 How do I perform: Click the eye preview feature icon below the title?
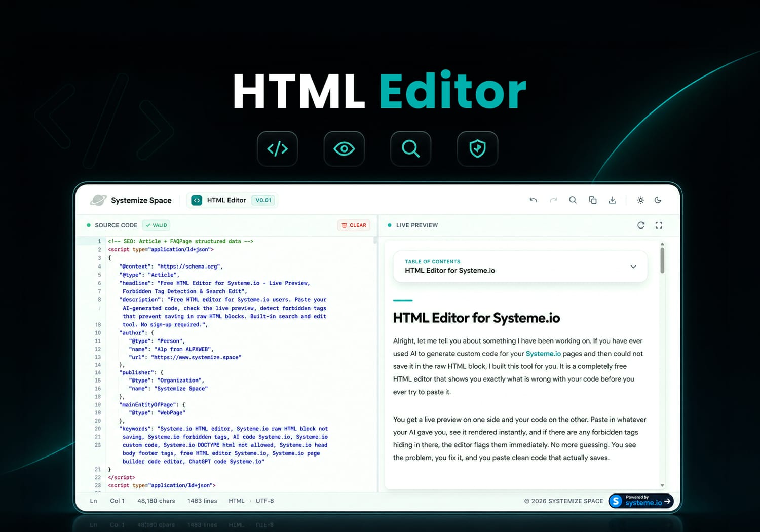(344, 149)
